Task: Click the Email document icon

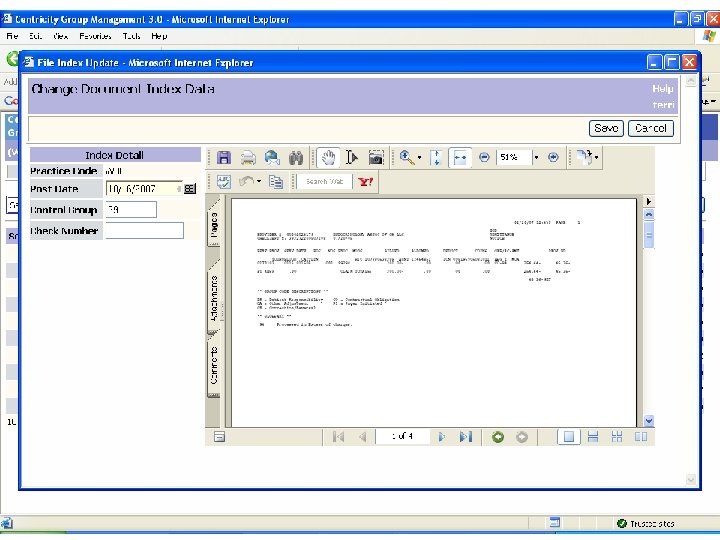Action: click(272, 158)
